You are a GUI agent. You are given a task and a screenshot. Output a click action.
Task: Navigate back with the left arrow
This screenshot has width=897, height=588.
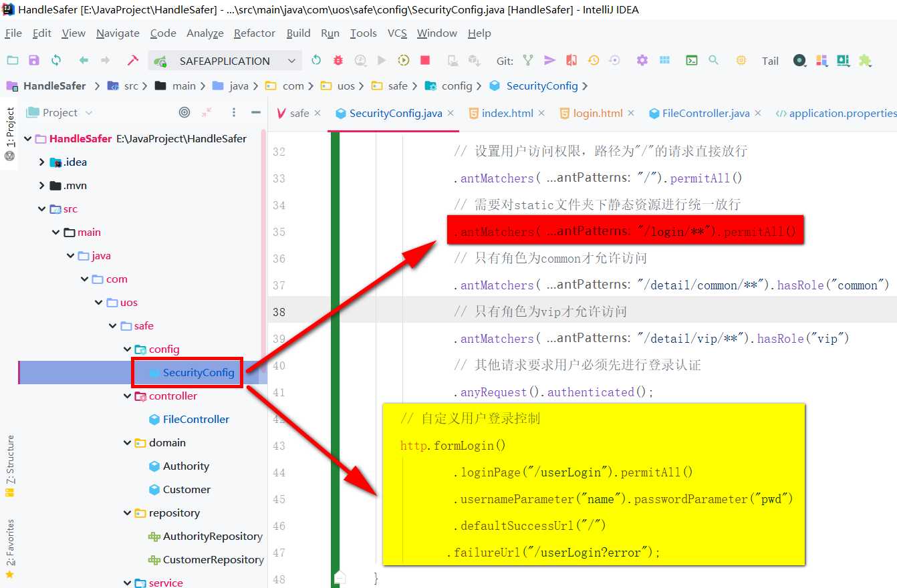point(84,60)
